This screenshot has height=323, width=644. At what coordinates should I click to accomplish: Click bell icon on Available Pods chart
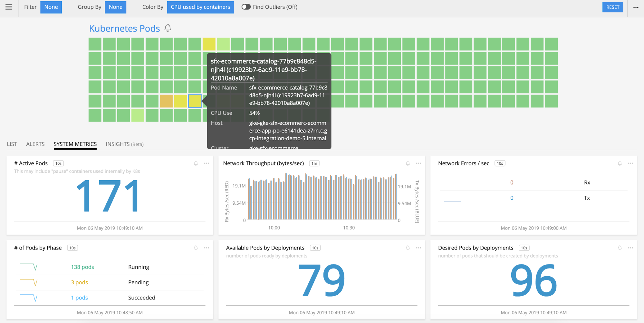tap(408, 248)
